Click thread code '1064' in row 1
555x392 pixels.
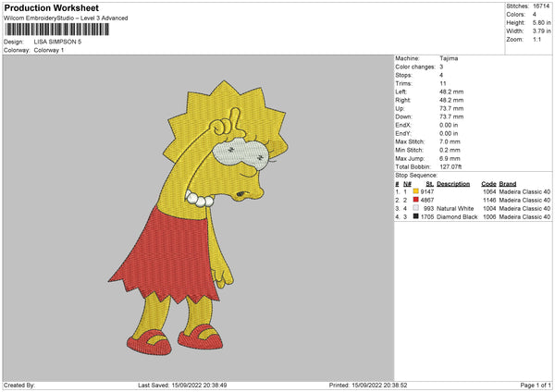pyautogui.click(x=489, y=191)
